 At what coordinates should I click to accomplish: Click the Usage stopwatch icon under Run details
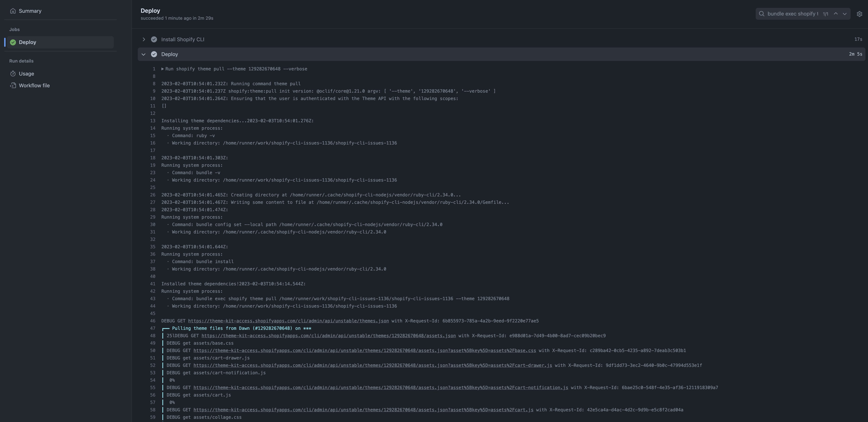pyautogui.click(x=13, y=73)
